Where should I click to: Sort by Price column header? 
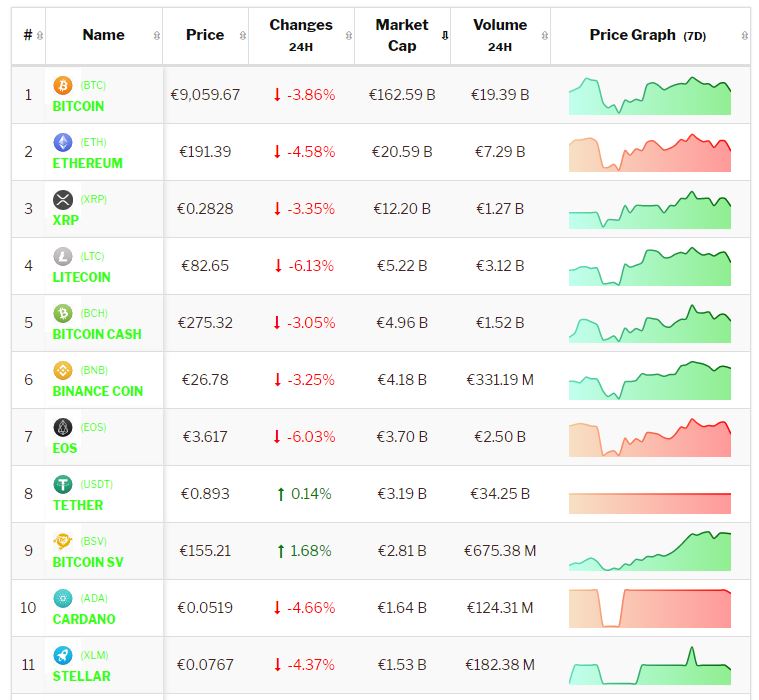tap(205, 35)
